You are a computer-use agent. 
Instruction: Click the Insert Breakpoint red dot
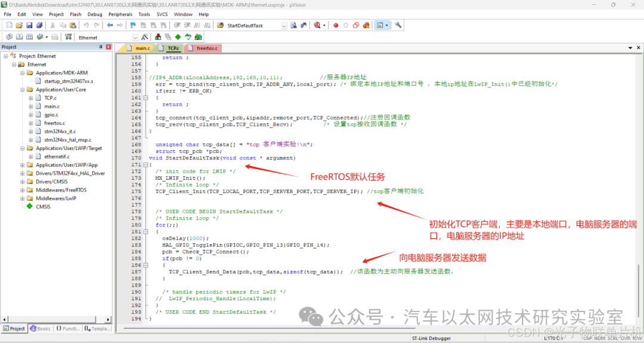pos(336,26)
